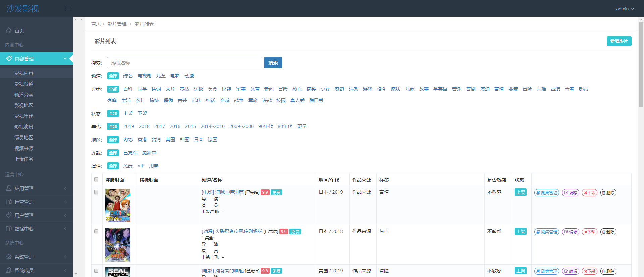The width and height of the screenshot is (644, 277).
Task: Select 全部 in the 频道 filter
Action: tap(113, 76)
